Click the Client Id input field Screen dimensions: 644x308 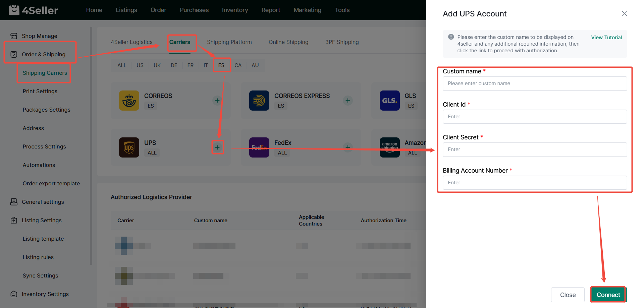(x=535, y=117)
